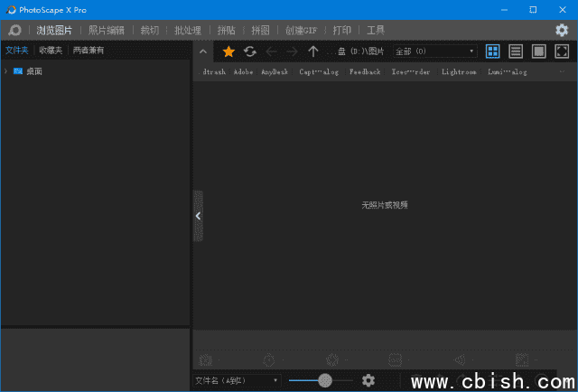Refresh the folder with the circular arrows

tap(250, 51)
